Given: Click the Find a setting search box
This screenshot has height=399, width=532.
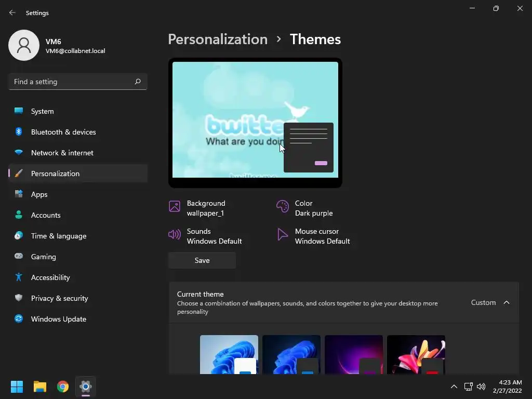Looking at the screenshot, I should point(78,82).
